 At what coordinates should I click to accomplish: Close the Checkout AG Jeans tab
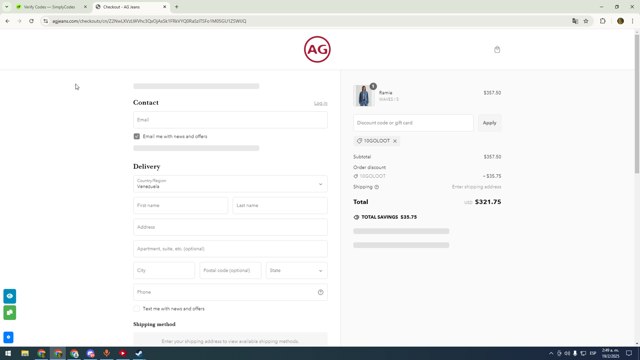pyautogui.click(x=164, y=7)
